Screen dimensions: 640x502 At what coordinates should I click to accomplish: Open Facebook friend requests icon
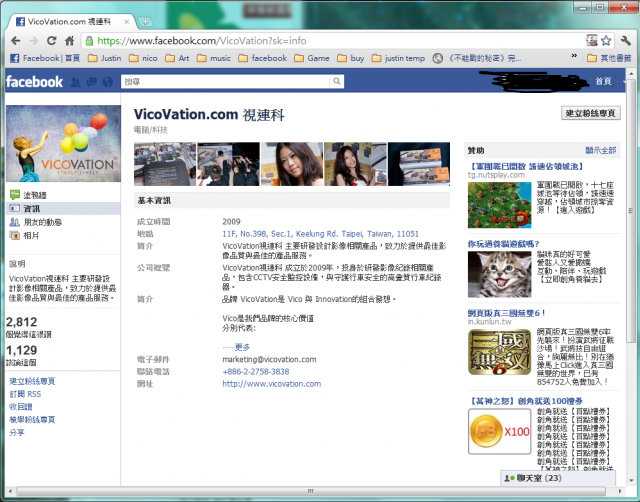tap(75, 82)
